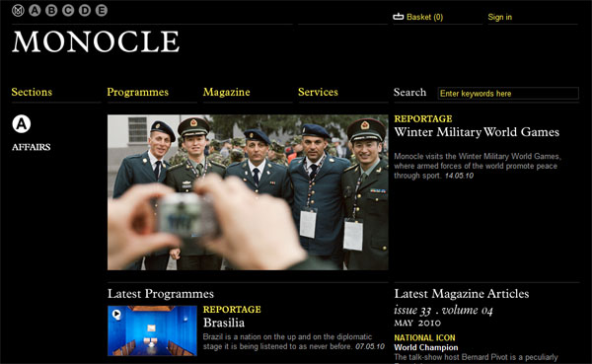The height and width of the screenshot is (364, 592).
Task: Click the talk-show host Bernard Pivot text
Action: point(476,357)
